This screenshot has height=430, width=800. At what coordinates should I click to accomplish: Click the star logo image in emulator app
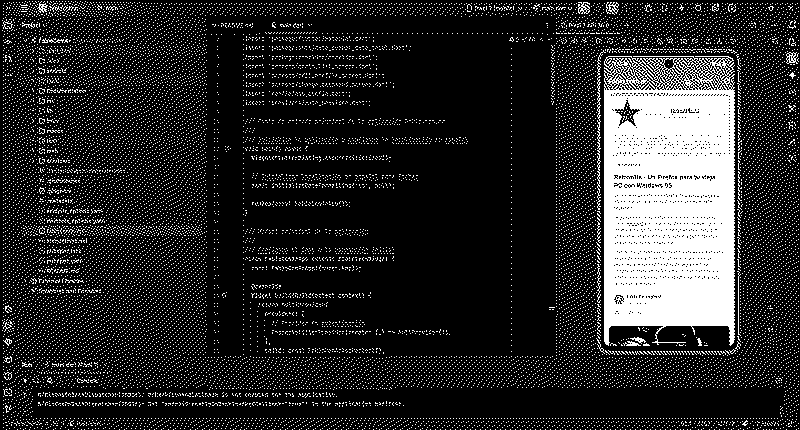627,114
